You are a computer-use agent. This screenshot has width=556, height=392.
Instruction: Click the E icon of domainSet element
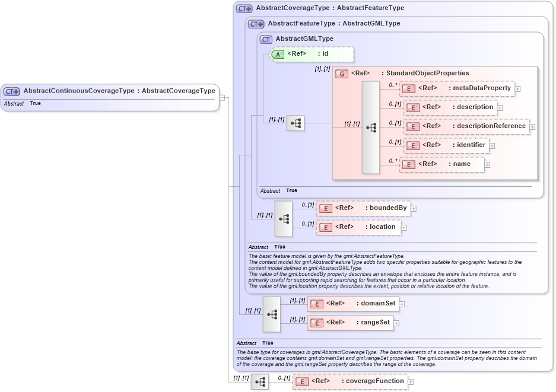coord(317,304)
